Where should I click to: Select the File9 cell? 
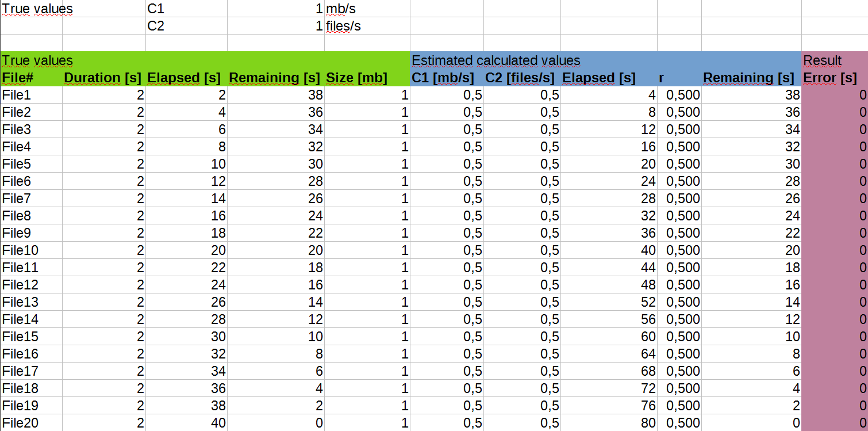point(32,233)
